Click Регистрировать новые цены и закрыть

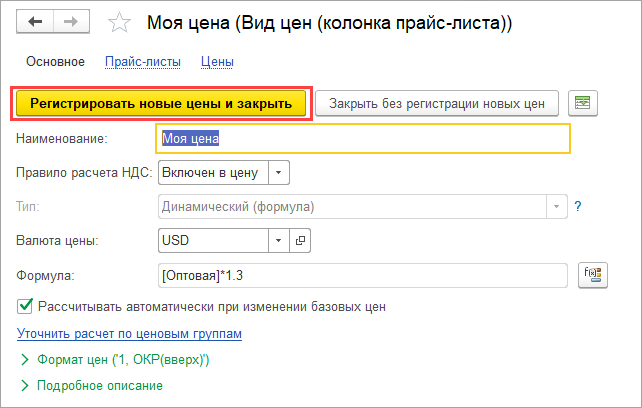point(161,103)
